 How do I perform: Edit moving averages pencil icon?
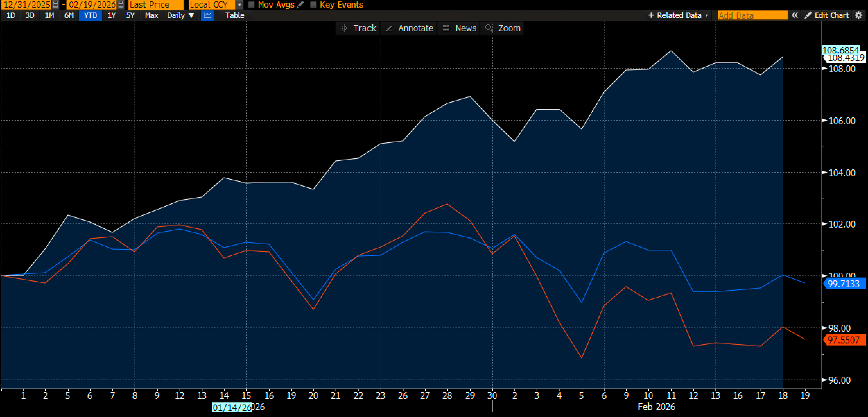pos(301,5)
